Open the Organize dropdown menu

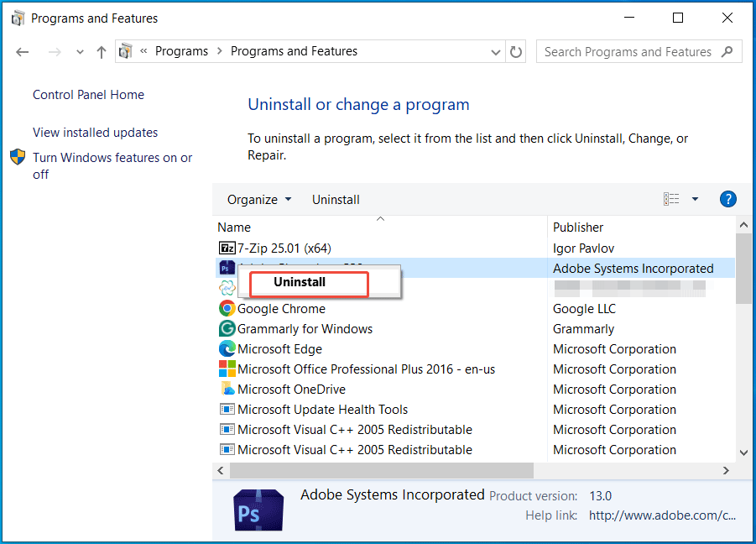click(x=258, y=199)
